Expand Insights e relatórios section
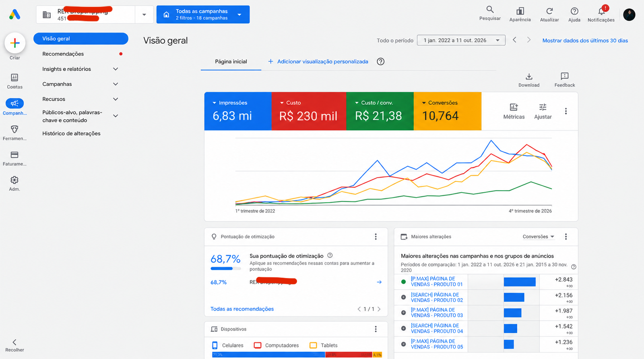The width and height of the screenshot is (644, 359). pos(116,69)
